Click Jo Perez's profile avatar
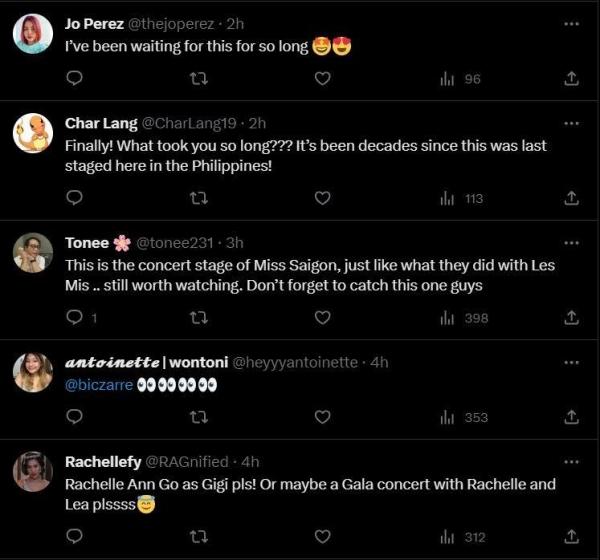 (33, 35)
